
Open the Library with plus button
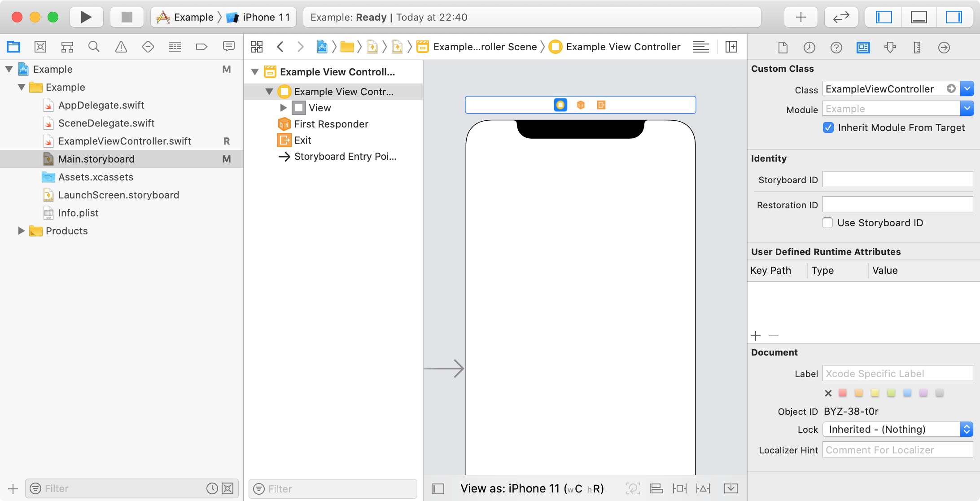801,17
